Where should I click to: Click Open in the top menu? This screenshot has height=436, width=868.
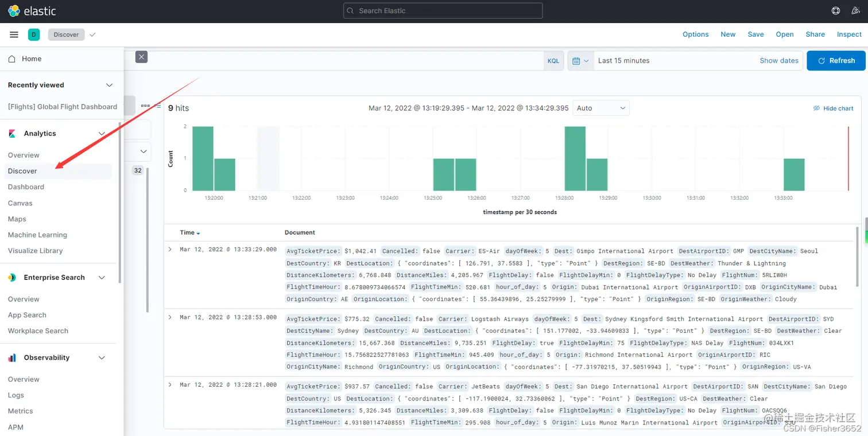point(785,34)
